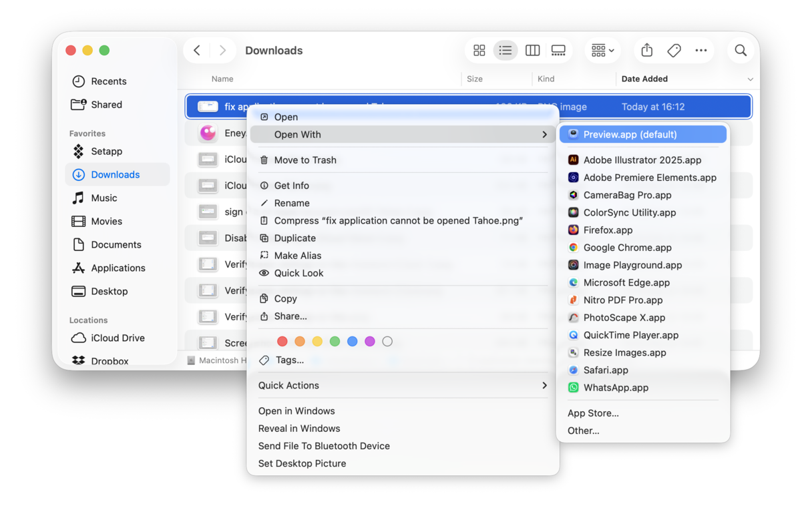Click the more actions ellipsis toolbar icon
812x520 pixels.
tap(701, 50)
